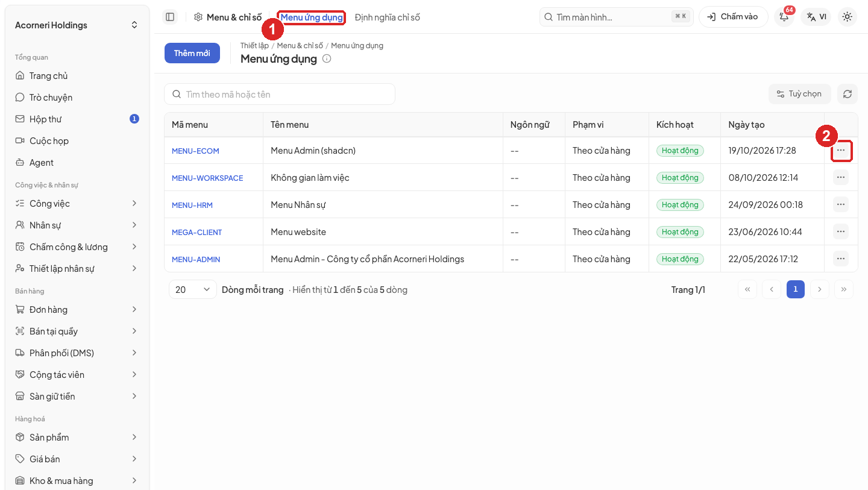Open Trò chuyện chat page

[77, 98]
